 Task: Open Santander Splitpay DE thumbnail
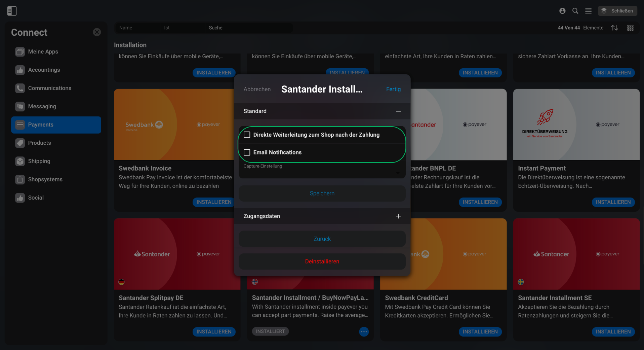coord(174,254)
